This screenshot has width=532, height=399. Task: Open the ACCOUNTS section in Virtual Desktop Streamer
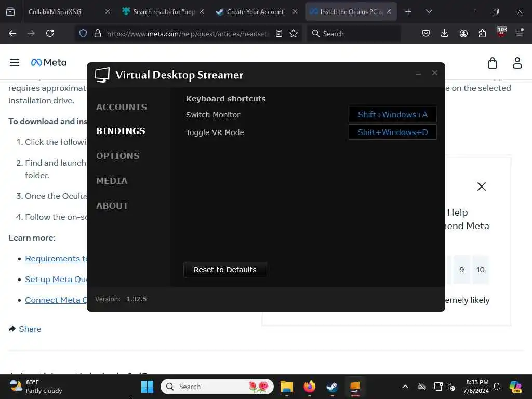tap(122, 107)
